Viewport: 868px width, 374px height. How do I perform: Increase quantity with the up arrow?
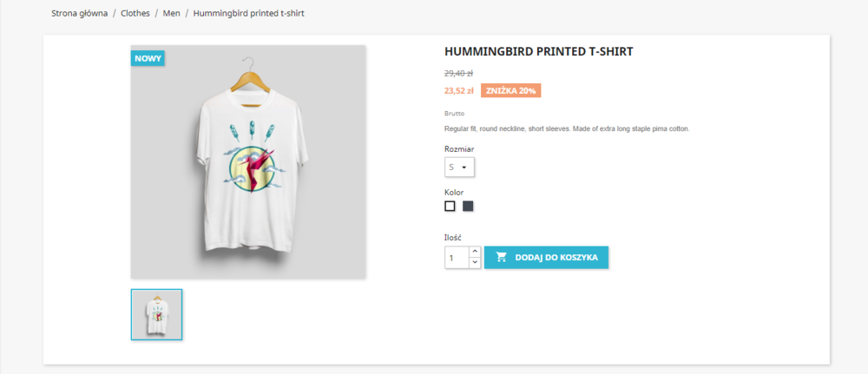coord(475,252)
